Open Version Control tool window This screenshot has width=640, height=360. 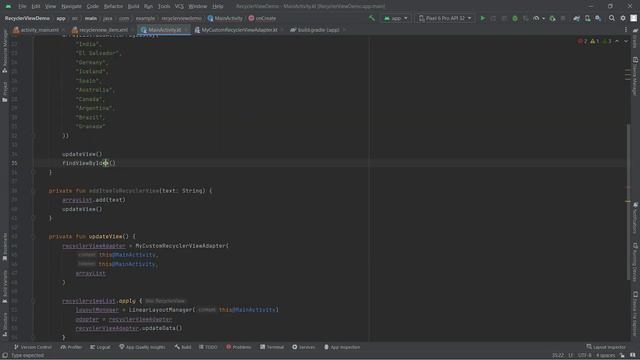[x=33, y=347]
